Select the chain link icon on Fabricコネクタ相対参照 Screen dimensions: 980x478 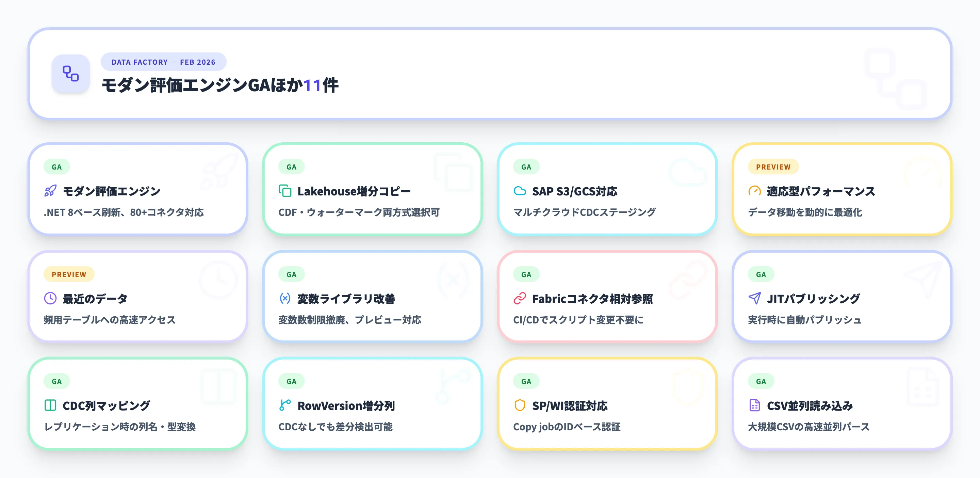click(x=520, y=299)
